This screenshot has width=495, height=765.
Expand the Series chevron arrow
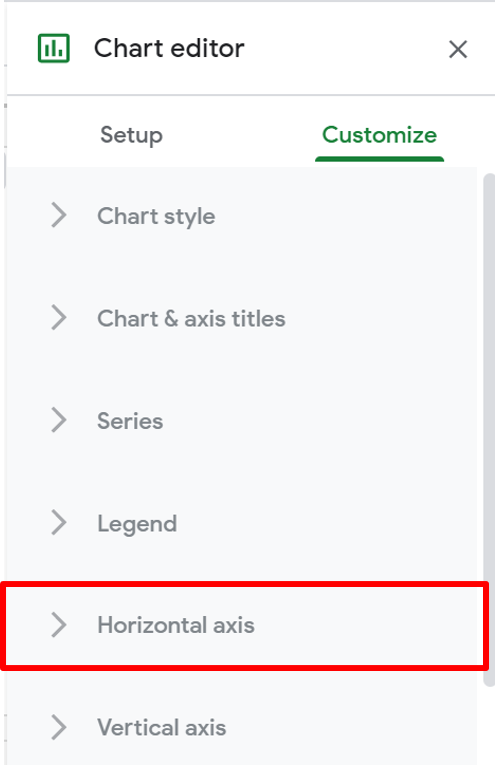click(x=59, y=420)
